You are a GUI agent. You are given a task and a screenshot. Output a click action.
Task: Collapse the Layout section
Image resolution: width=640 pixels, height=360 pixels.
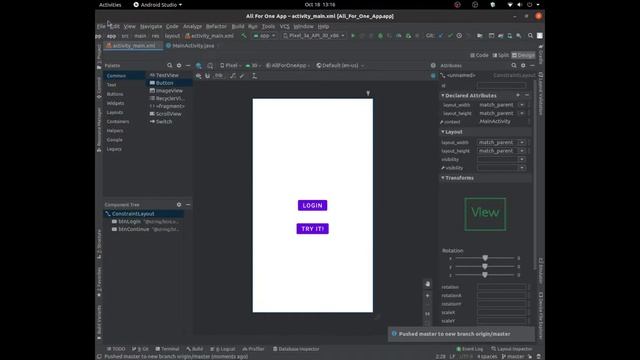443,132
